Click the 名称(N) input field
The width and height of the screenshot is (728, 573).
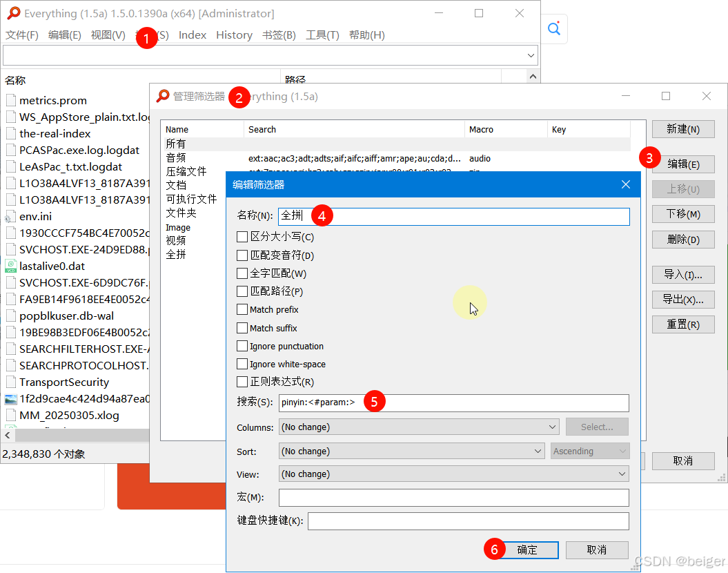pyautogui.click(x=453, y=216)
